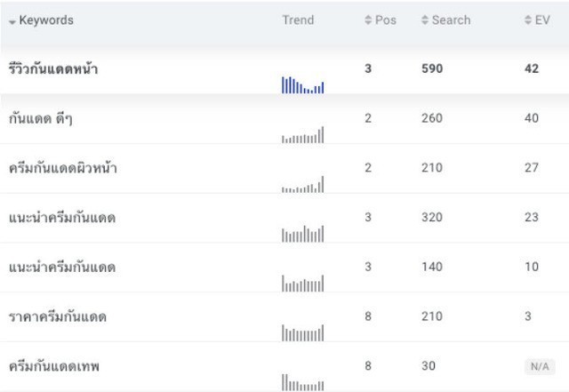Click EV value 42 in first row
This screenshot has height=392, width=569.
(x=532, y=68)
